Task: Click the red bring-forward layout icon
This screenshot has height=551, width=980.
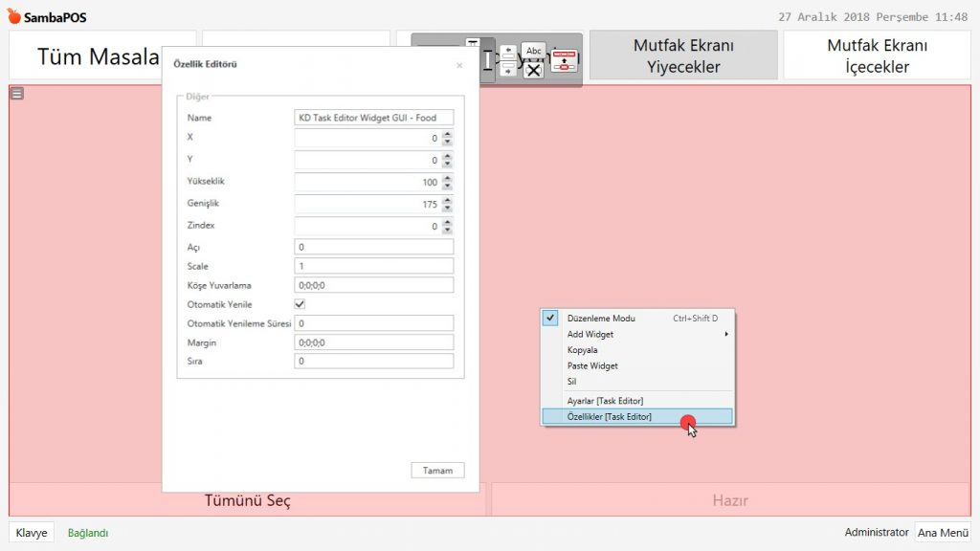Action: [x=565, y=60]
